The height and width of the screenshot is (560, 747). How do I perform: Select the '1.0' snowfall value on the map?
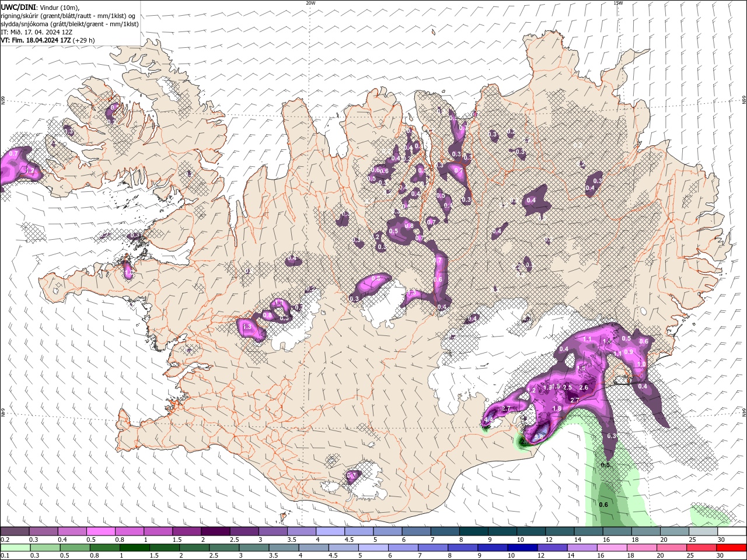(x=641, y=364)
